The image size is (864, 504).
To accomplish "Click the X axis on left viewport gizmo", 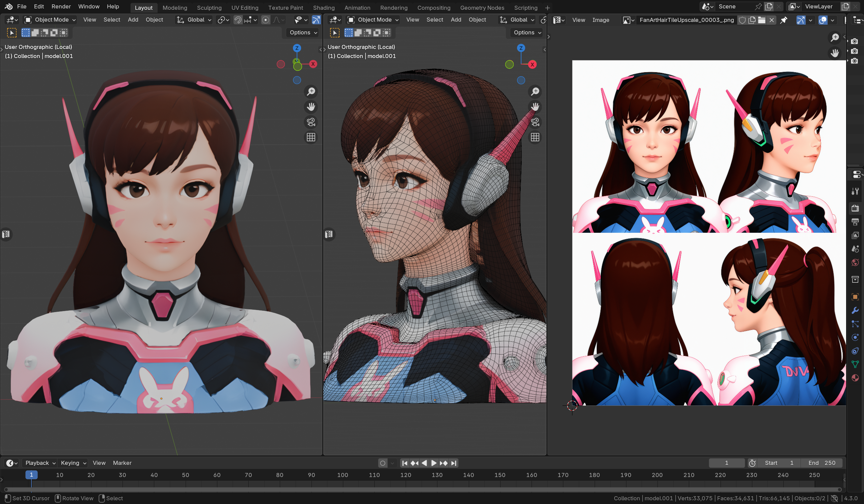I will [x=313, y=64].
